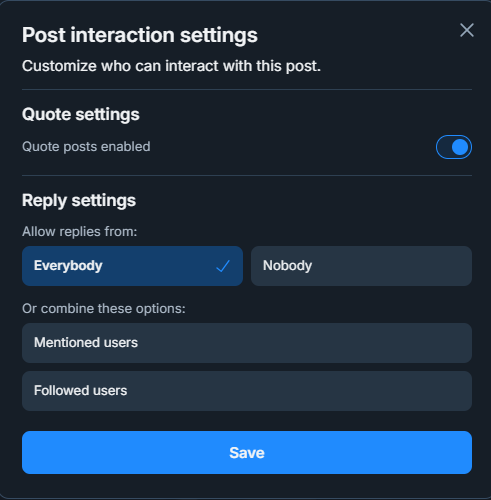
Task: Click the blue checkmark on Everybody
Action: (223, 266)
